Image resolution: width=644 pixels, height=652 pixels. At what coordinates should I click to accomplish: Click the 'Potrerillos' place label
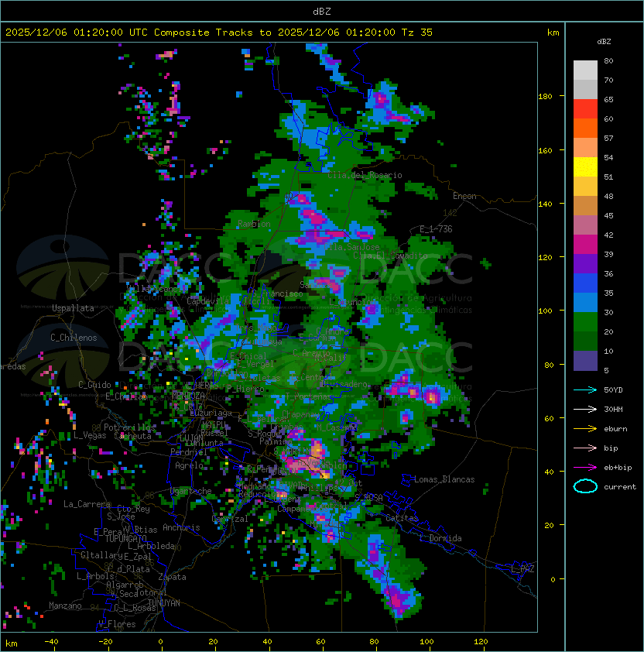[x=129, y=427]
